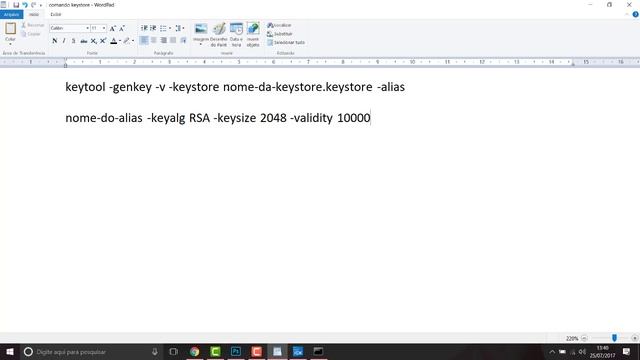The width and height of the screenshot is (640, 360).
Task: Open bullet list style dropdown arrow
Action: tap(170, 28)
